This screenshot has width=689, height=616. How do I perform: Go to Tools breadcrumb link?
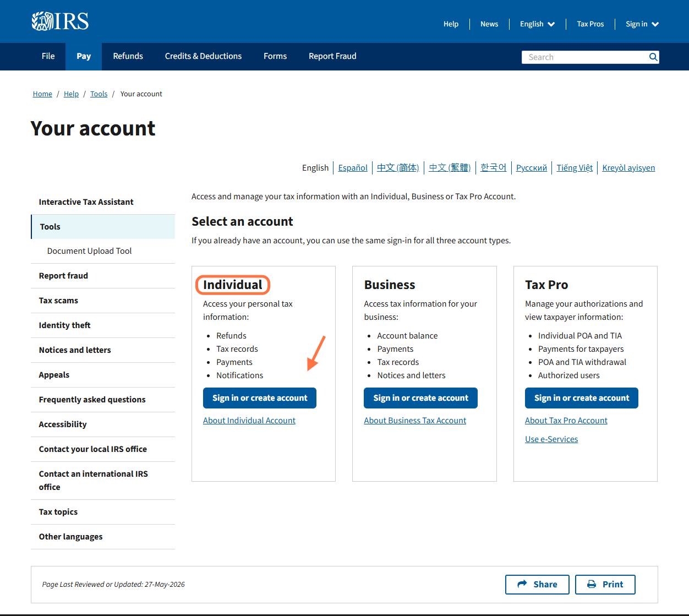(x=99, y=94)
